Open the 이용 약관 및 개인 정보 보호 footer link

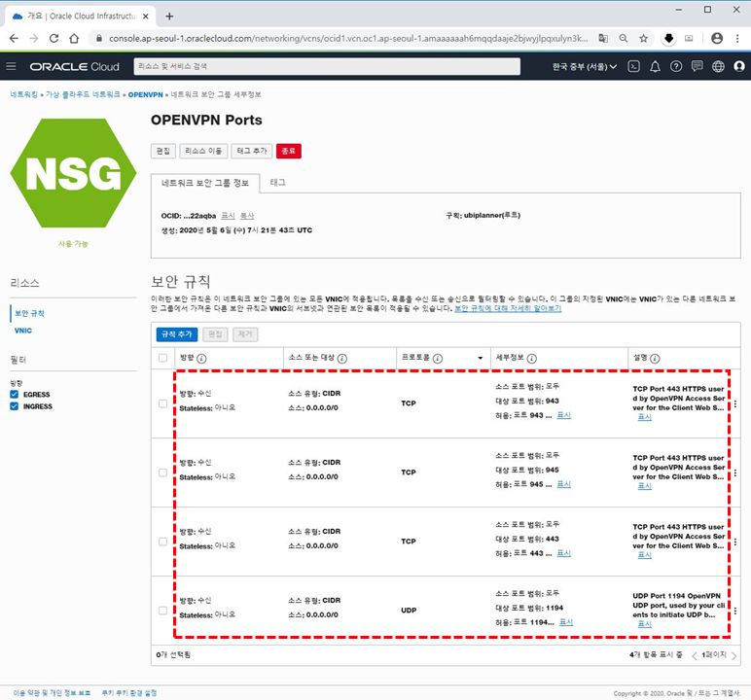coord(52,693)
